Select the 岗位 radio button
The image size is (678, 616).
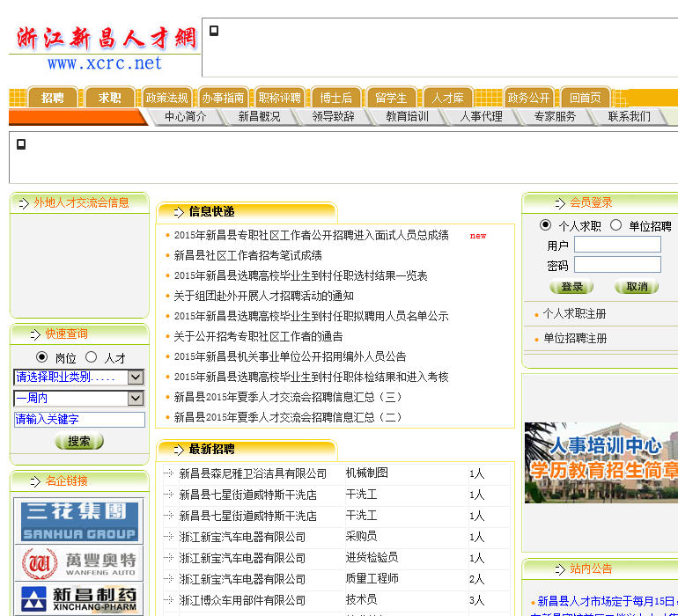tap(42, 357)
